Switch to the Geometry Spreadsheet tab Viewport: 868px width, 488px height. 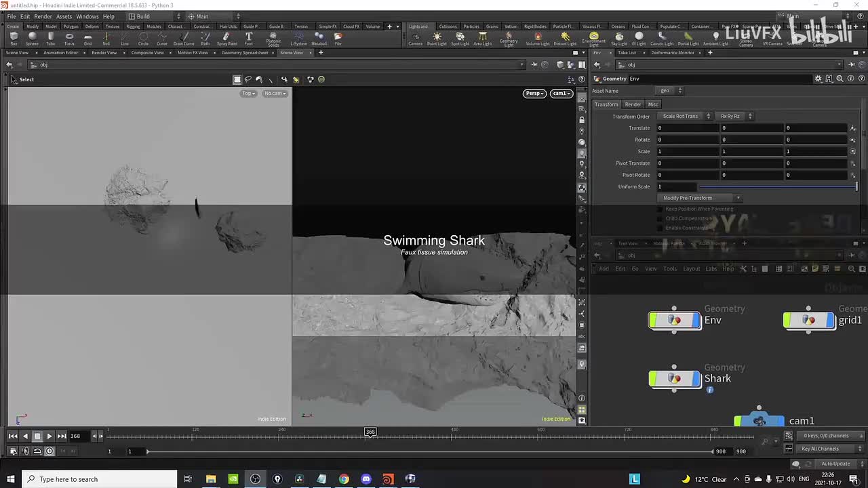pos(245,53)
